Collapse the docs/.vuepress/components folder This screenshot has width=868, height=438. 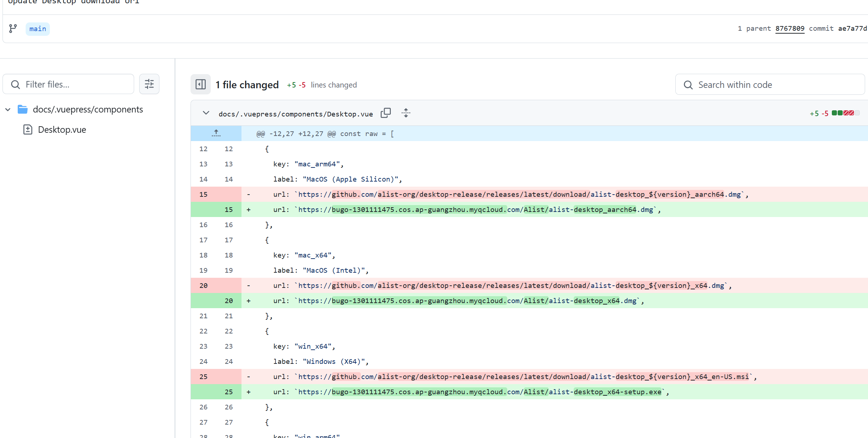pos(8,109)
